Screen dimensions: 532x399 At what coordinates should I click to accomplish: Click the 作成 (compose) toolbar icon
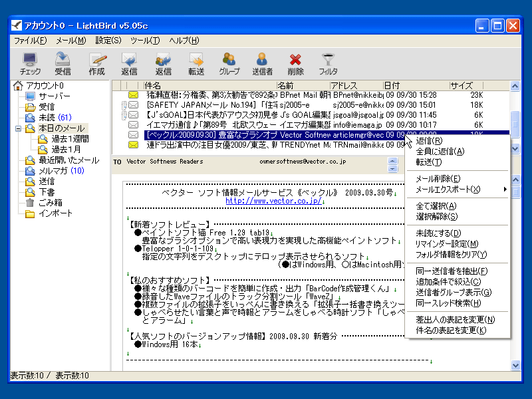pos(96,64)
